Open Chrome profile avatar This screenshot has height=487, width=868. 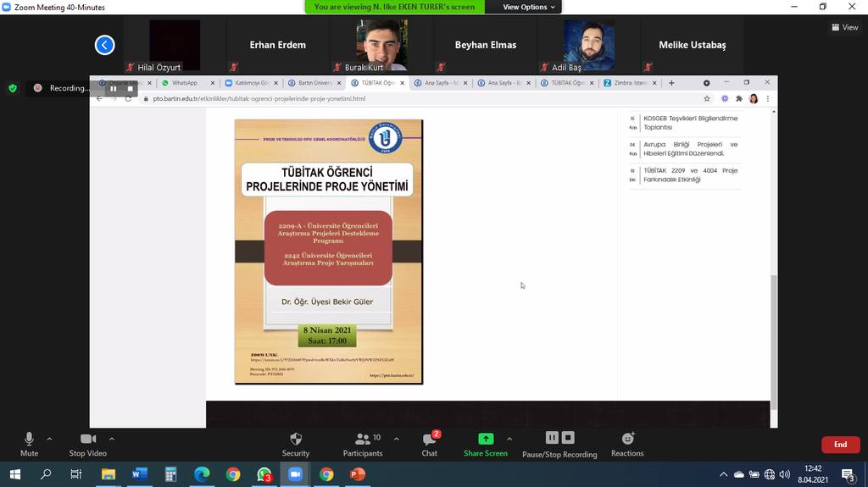pos(754,98)
